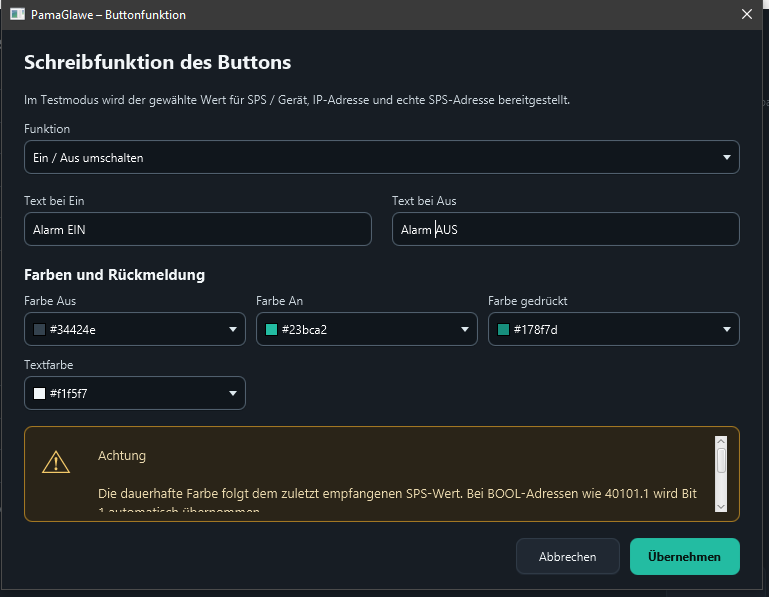Screen dimensions: 769x597
Task: Click the warning box scroll-up arrow
Action: pos(720,441)
